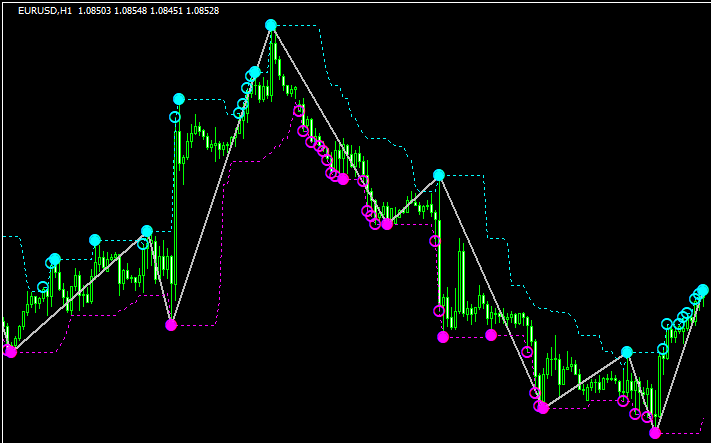Pick the second magenta dot on the flat support line
The width and height of the screenshot is (711, 443).
pos(491,335)
